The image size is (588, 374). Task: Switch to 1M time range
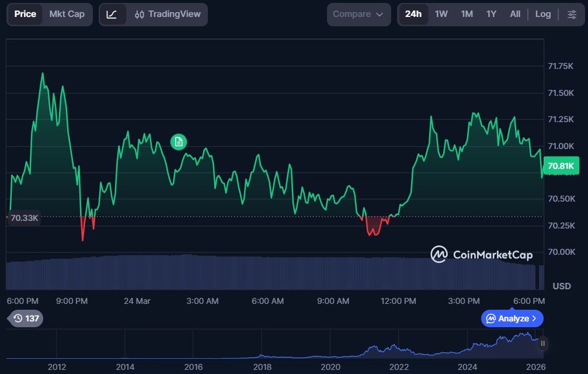(x=467, y=14)
